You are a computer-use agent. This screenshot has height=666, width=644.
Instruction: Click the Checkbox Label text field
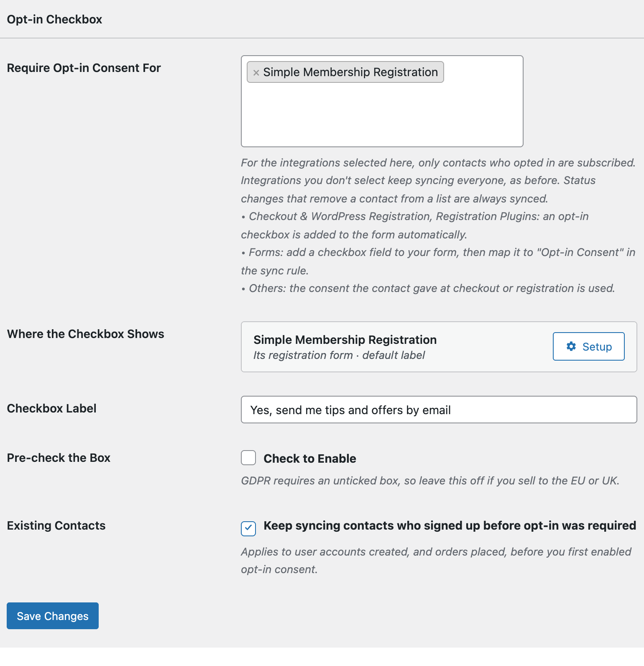pyautogui.click(x=439, y=410)
